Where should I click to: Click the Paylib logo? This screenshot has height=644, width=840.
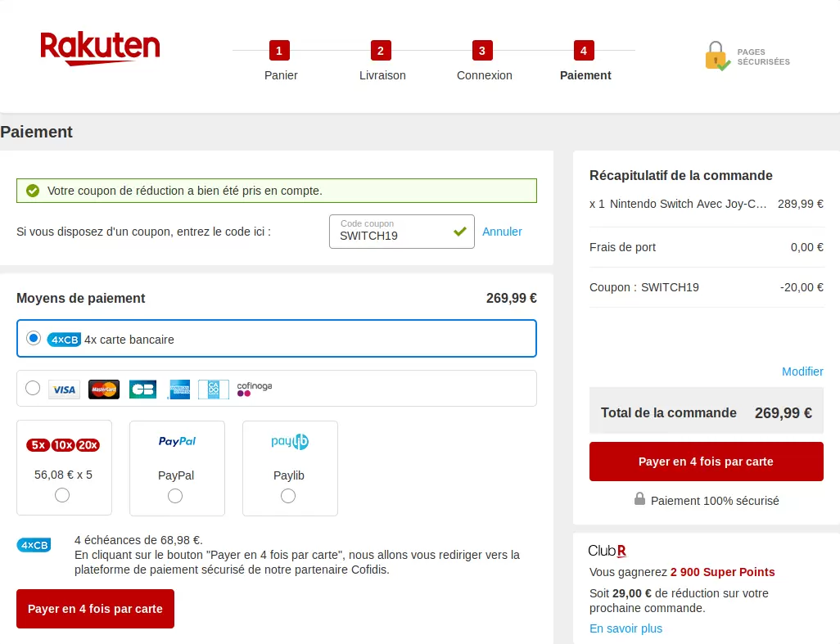290,442
